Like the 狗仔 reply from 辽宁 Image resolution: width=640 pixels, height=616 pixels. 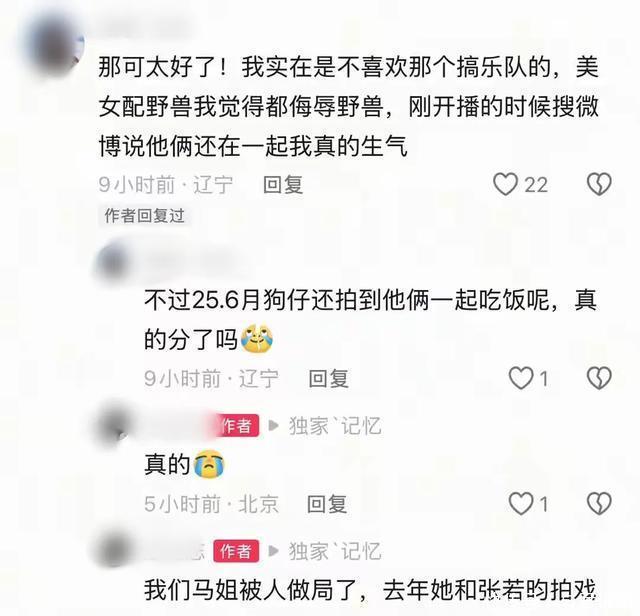coord(521,378)
